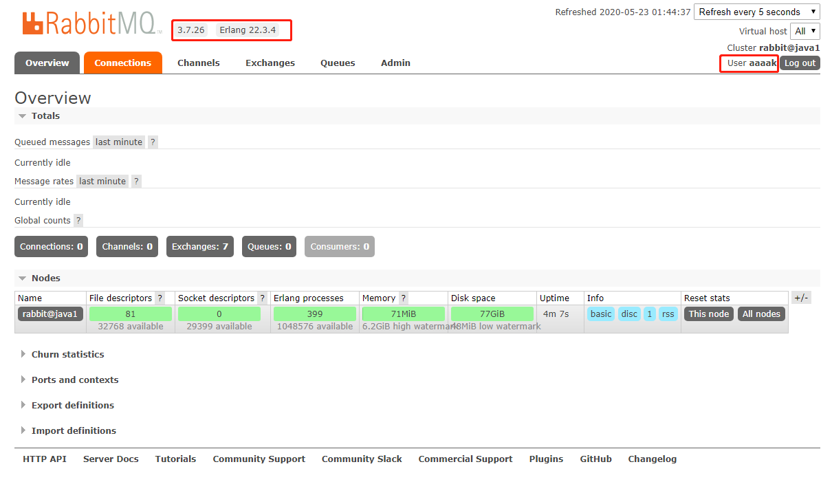Click the 77GiB disk space bar
Screen dimensions: 832x504
click(492, 314)
